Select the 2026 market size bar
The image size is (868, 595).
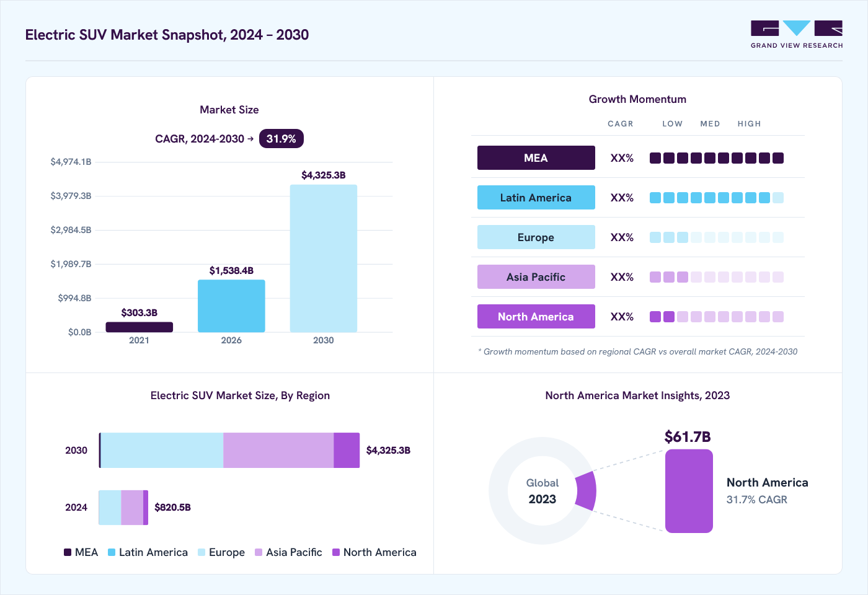[x=231, y=306]
